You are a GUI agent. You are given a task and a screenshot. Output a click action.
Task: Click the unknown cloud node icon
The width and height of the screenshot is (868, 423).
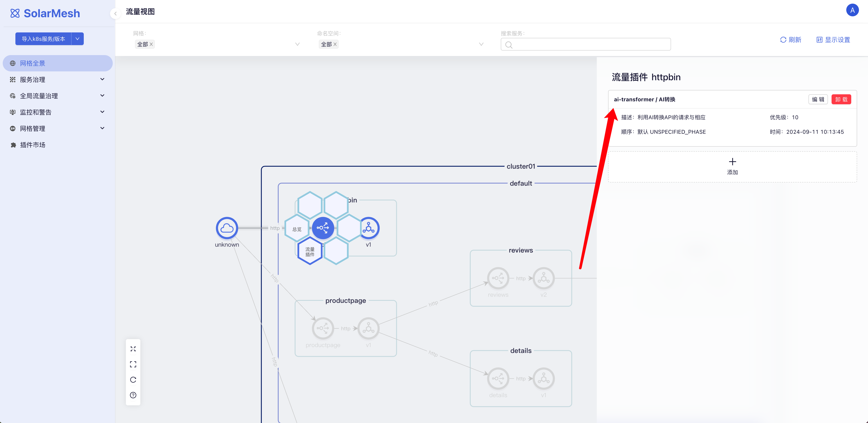(227, 228)
